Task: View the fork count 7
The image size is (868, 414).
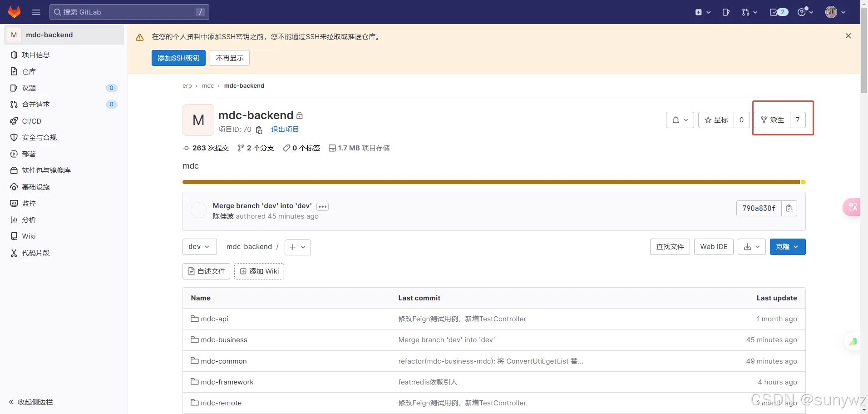Action: [x=798, y=120]
